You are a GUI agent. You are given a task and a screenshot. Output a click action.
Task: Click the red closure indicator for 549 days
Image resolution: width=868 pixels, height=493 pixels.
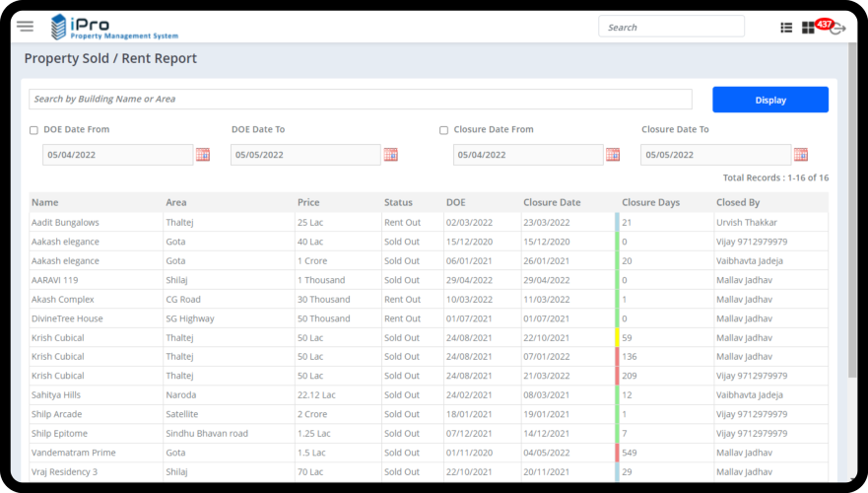tap(617, 453)
